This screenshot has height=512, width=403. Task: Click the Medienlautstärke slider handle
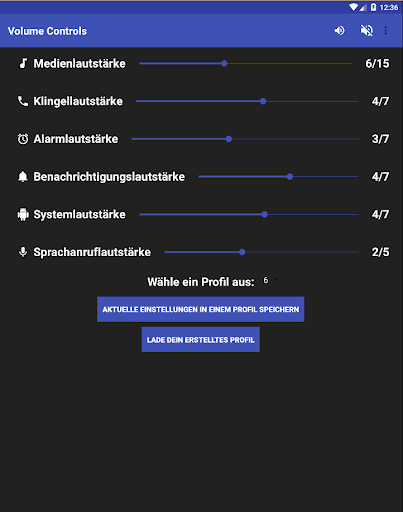click(224, 63)
